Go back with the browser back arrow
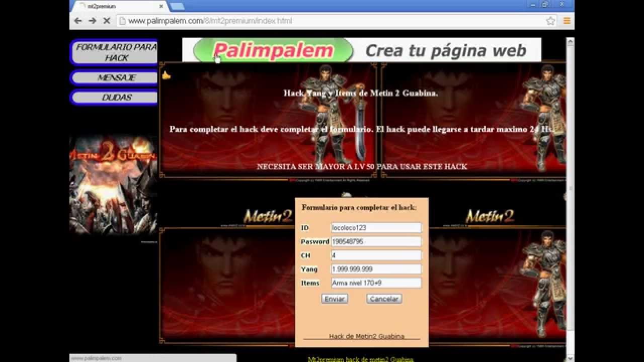644x362 pixels. point(77,21)
